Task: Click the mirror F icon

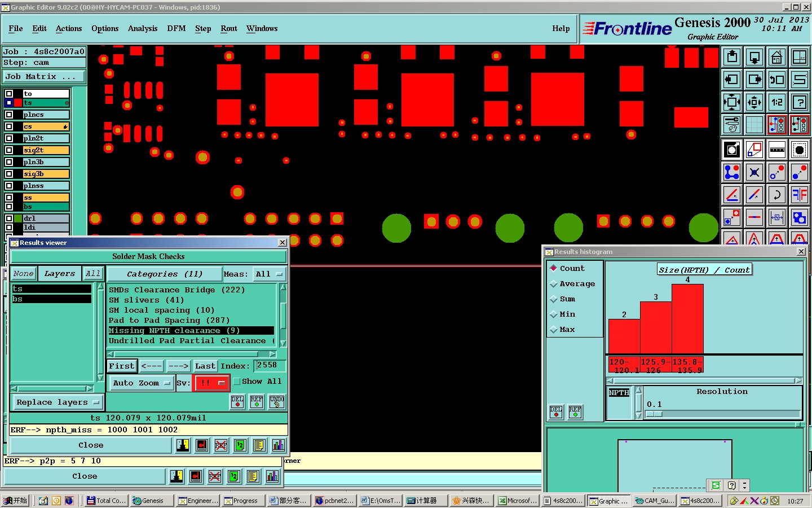Action: click(x=800, y=195)
